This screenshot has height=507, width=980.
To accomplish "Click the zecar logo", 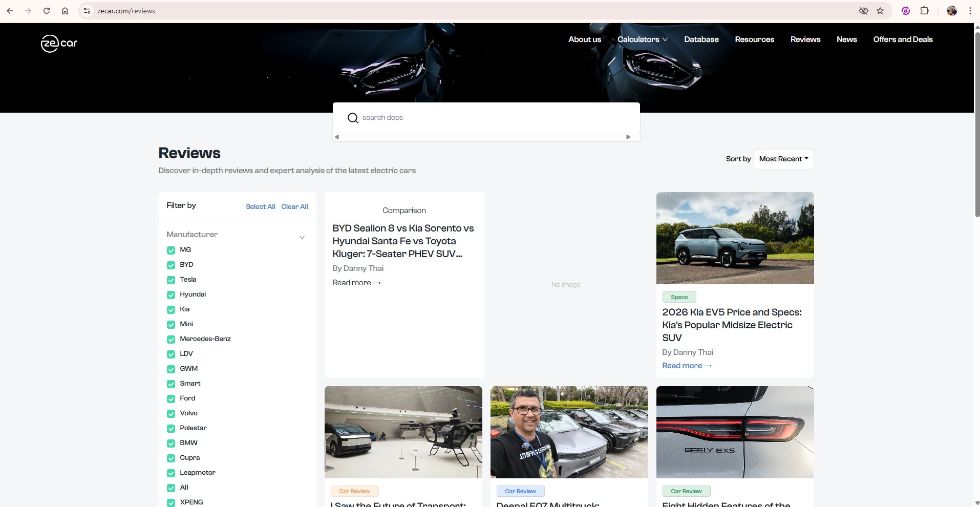I will point(59,43).
